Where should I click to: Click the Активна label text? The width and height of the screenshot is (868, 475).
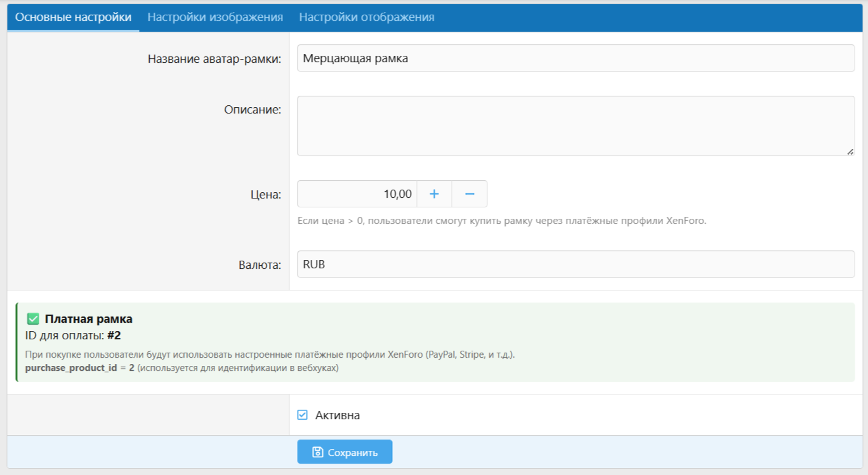[x=338, y=415]
